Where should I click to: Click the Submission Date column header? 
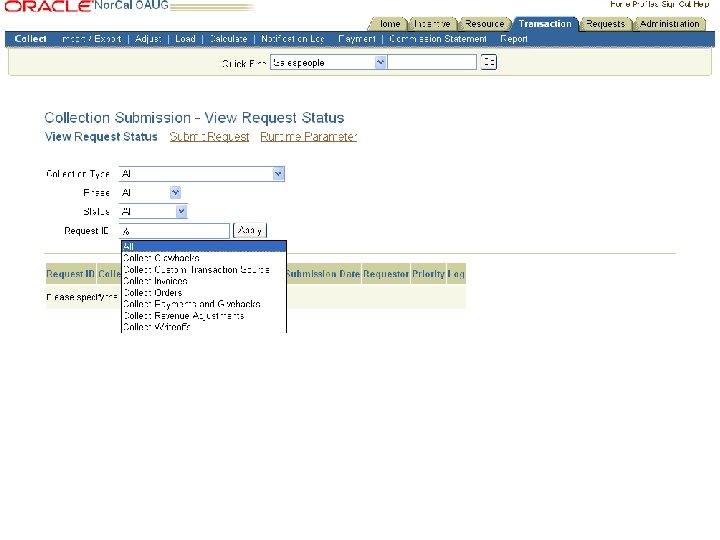pos(323,274)
